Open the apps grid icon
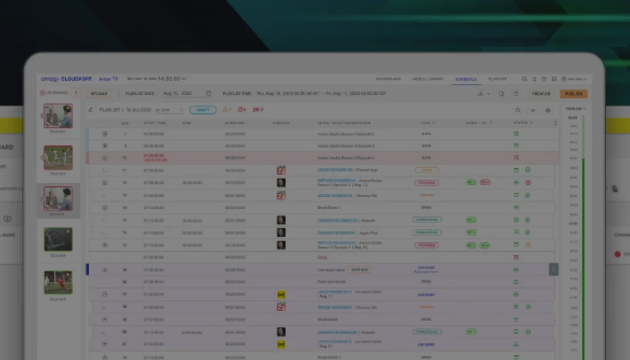 [x=554, y=79]
